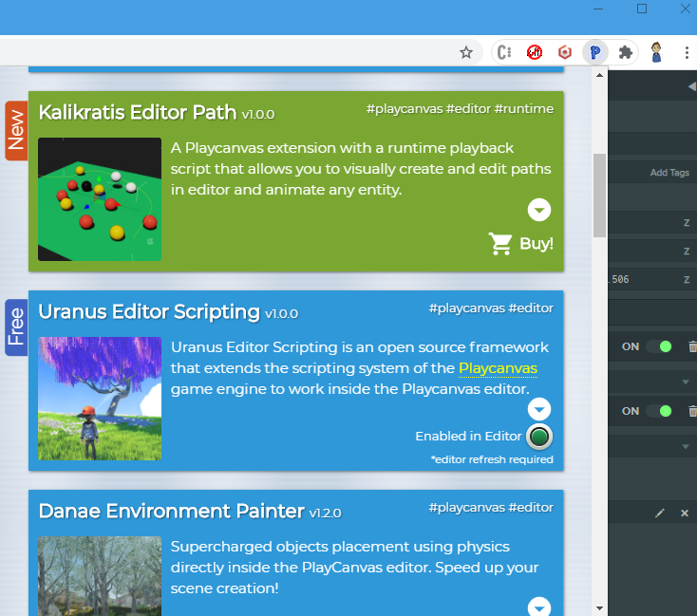Open the active blue P extension
Screen dimensions: 697x616
pos(594,53)
